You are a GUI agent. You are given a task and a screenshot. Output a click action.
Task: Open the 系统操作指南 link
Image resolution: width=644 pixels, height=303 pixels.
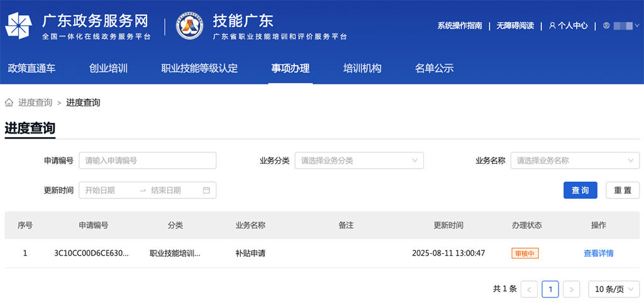pyautogui.click(x=460, y=26)
